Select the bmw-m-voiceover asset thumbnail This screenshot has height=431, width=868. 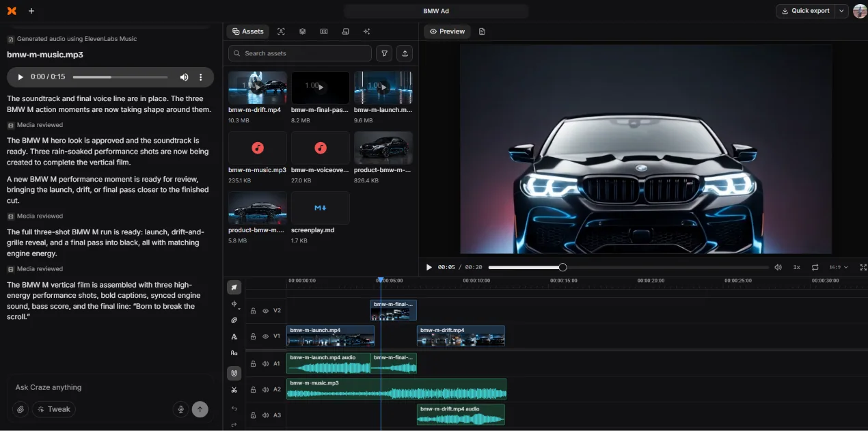tap(321, 148)
